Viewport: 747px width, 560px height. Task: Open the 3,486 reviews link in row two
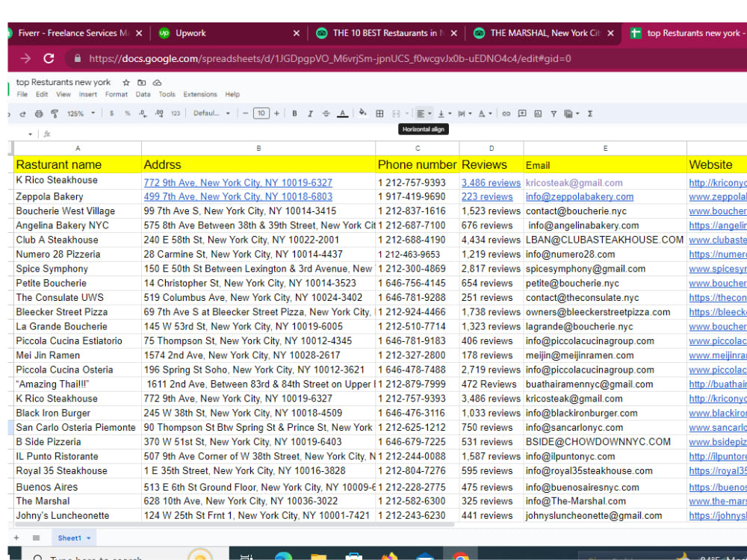(x=491, y=183)
